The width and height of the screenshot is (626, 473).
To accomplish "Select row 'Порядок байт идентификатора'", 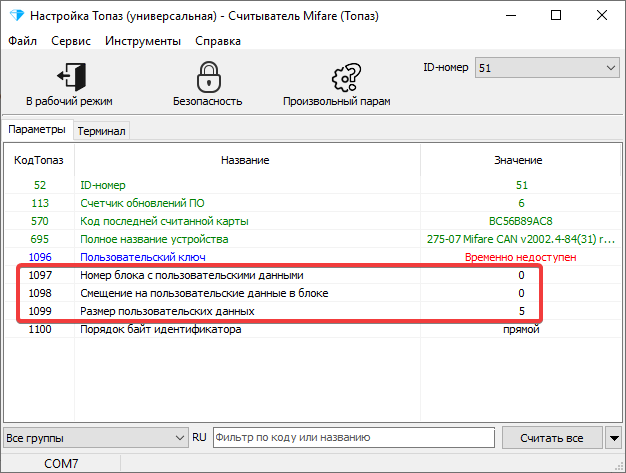I will coord(313,329).
